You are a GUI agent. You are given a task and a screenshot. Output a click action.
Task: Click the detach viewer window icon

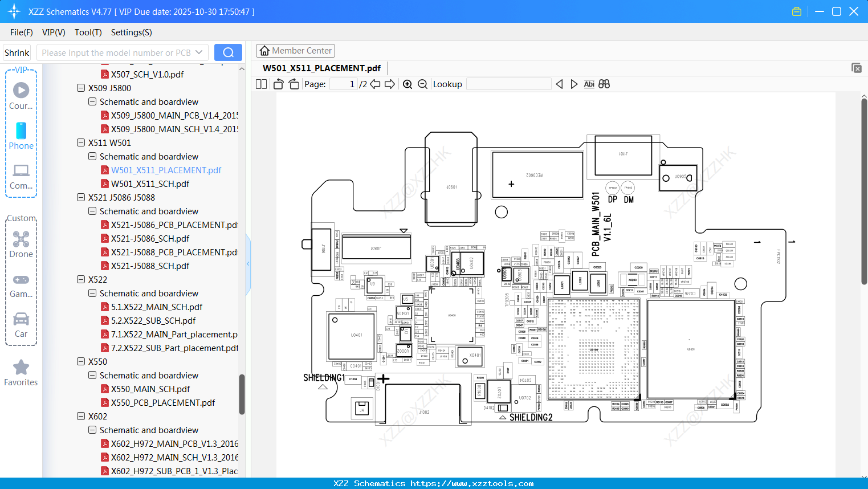pyautogui.click(x=857, y=68)
